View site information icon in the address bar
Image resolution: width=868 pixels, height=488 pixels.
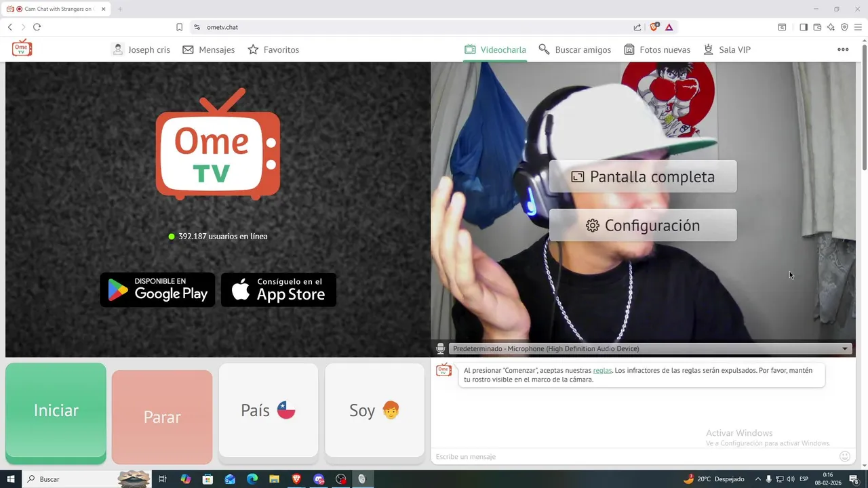(x=197, y=27)
